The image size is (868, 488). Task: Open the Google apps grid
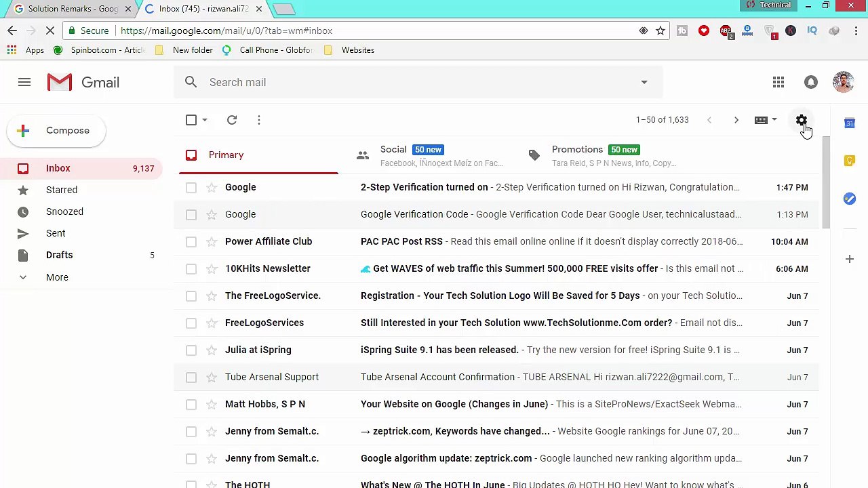778,82
